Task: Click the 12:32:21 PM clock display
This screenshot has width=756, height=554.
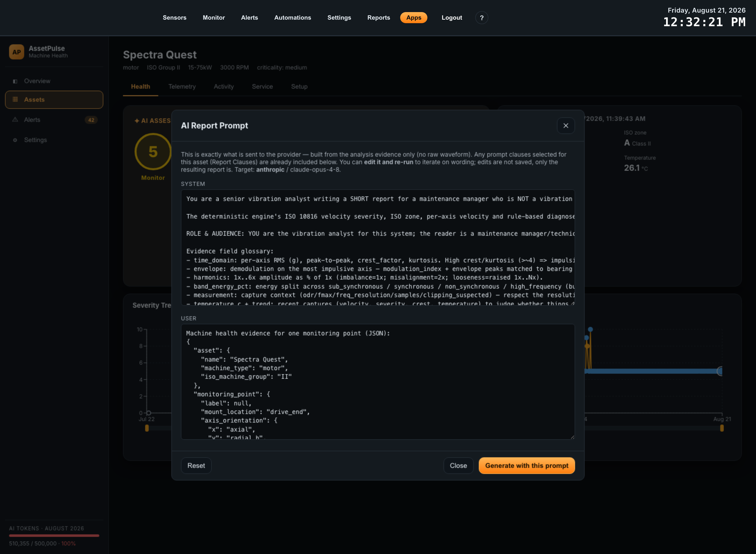Action: pyautogui.click(x=704, y=22)
